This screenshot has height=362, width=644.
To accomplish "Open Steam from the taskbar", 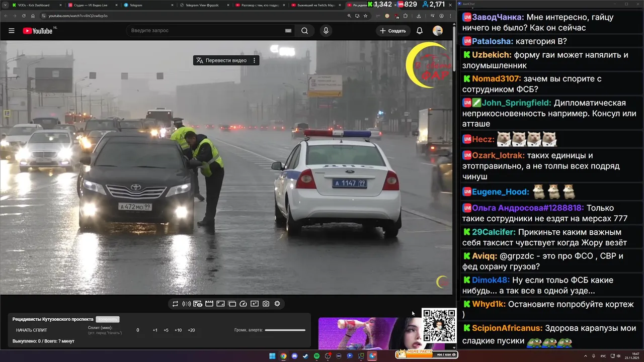I will [305, 356].
